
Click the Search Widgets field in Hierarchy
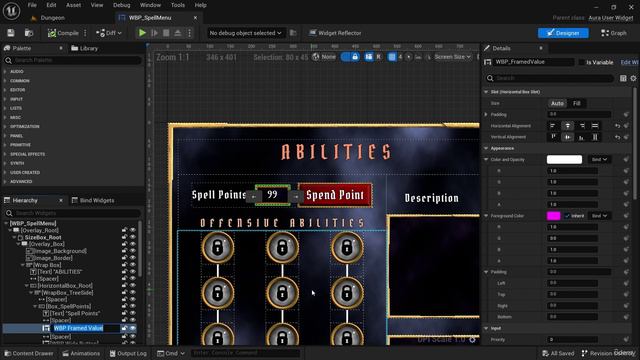[x=73, y=213]
